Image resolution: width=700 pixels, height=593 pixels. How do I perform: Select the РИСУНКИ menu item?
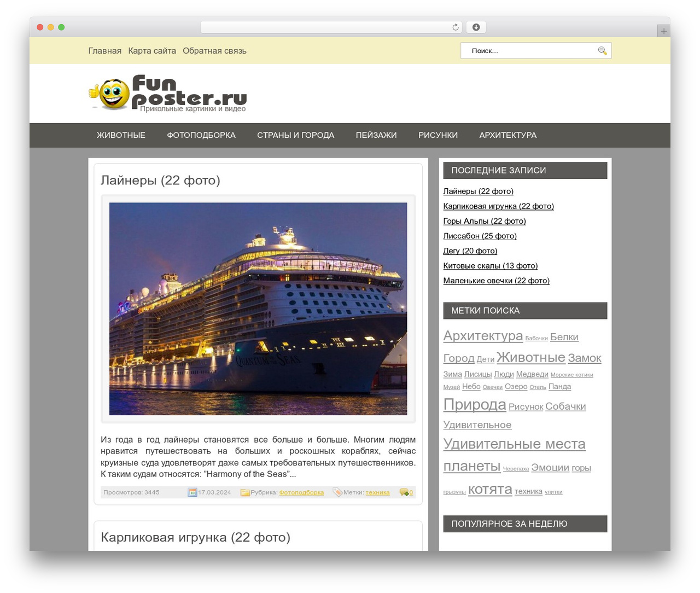438,135
